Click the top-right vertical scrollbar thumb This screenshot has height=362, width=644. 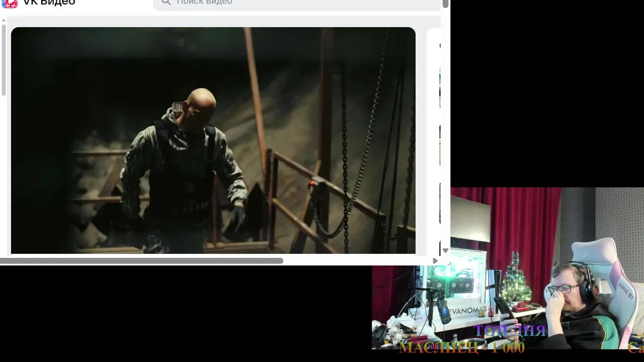tap(445, 4)
